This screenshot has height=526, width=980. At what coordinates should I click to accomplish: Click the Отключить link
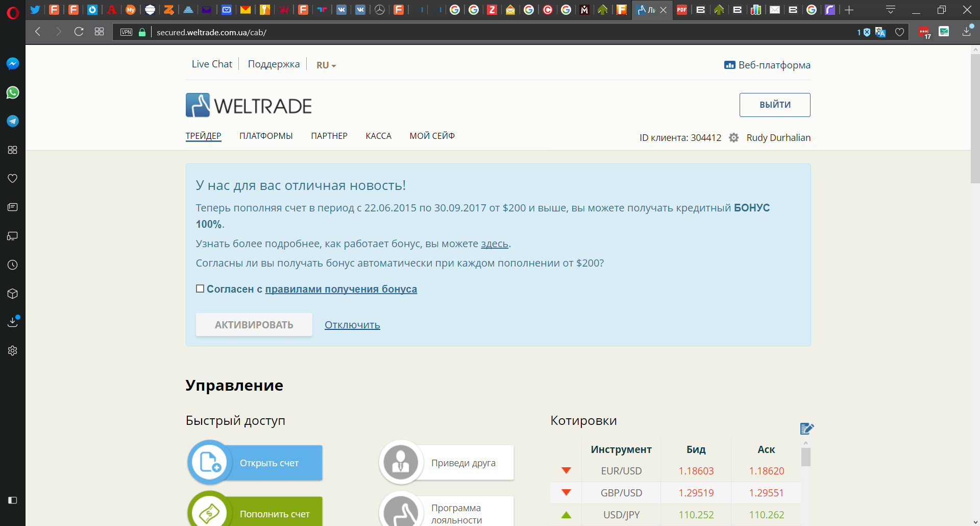tap(352, 325)
